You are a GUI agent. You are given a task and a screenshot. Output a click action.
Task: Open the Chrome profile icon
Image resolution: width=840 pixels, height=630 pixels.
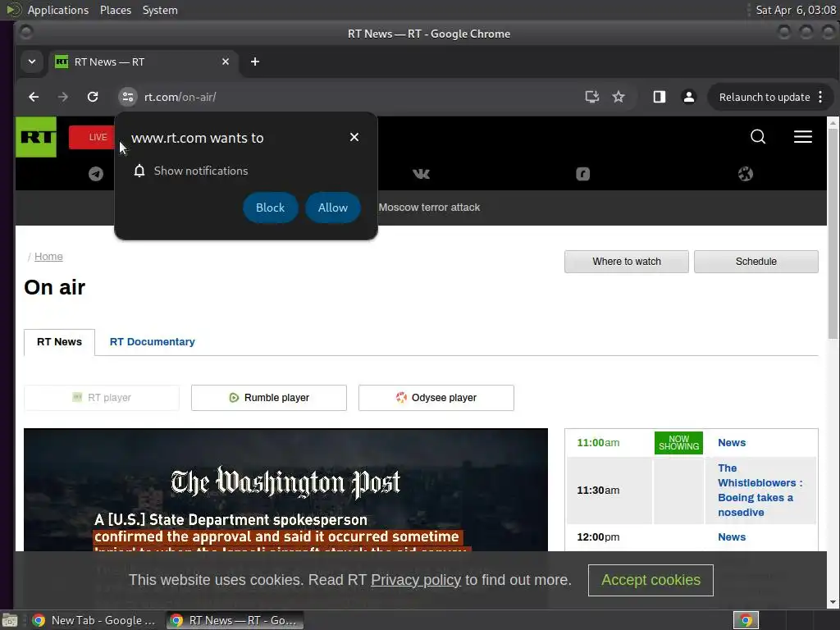(688, 97)
